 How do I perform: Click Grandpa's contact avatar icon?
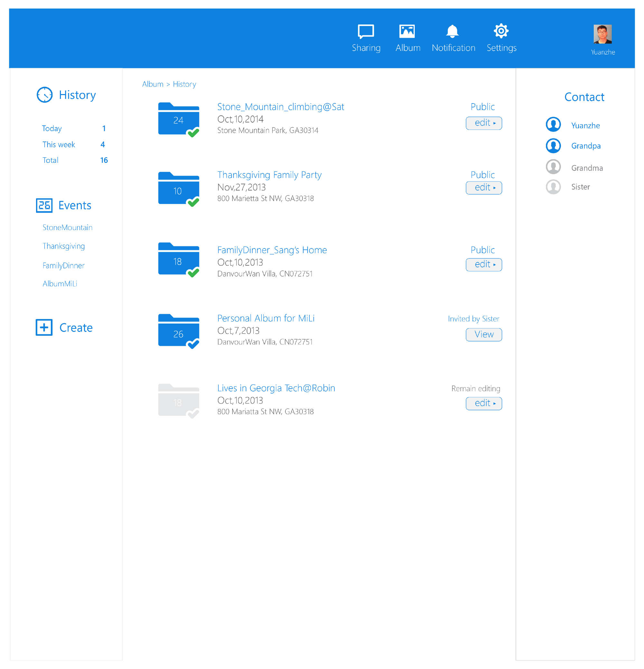coord(553,146)
